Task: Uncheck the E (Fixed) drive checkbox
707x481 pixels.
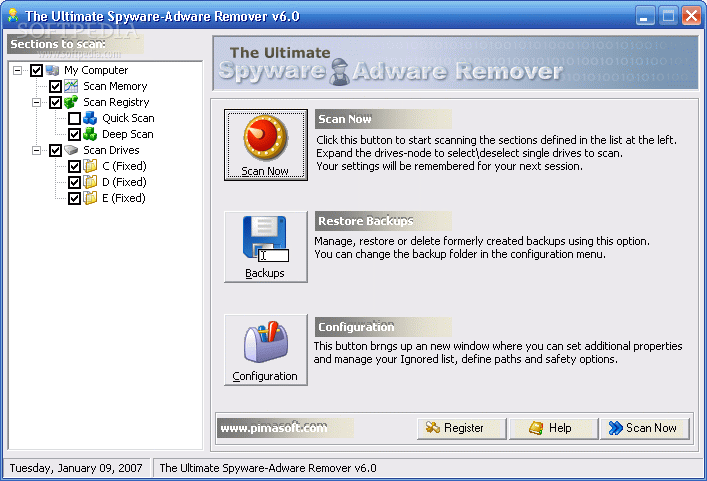Action: pyautogui.click(x=74, y=198)
